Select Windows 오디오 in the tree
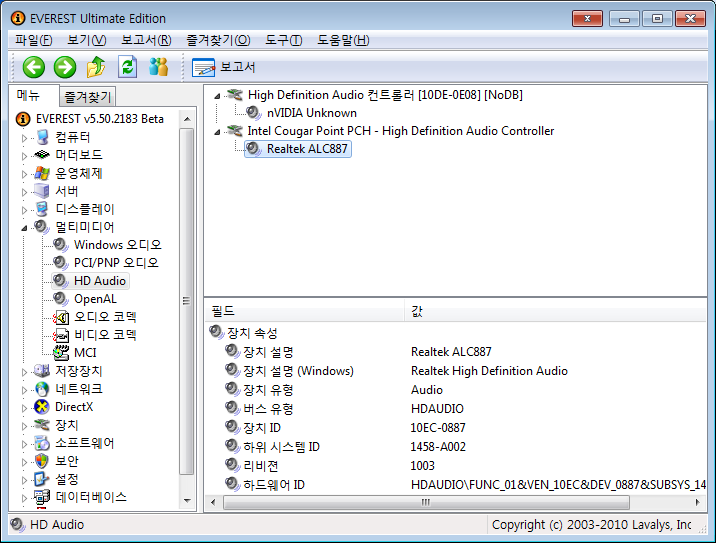 click(x=118, y=245)
